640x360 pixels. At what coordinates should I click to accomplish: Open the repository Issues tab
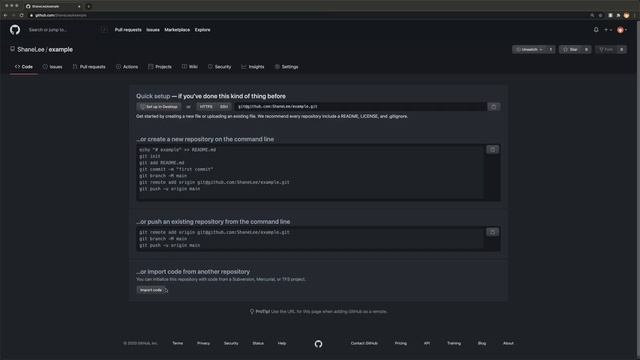53,67
